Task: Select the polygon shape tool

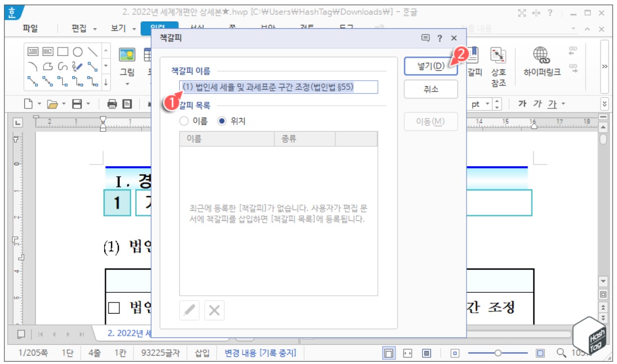Action: tap(48, 67)
